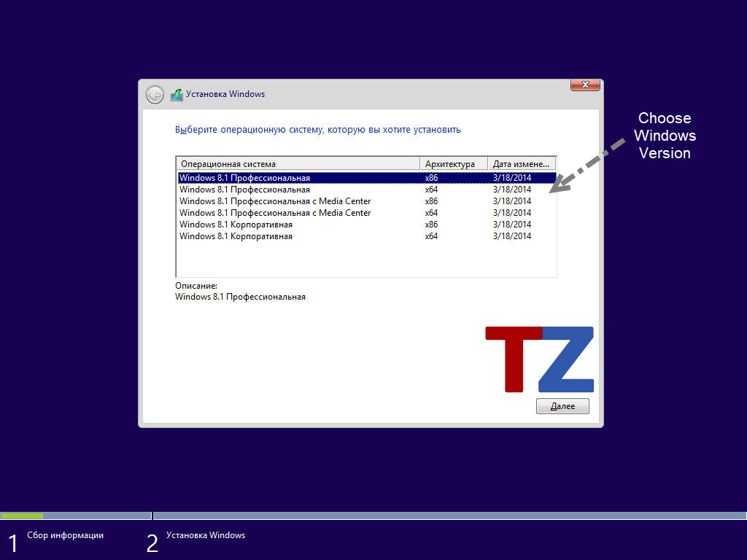Click the green setup progress bar
This screenshot has height=560, width=747.
click(x=22, y=516)
